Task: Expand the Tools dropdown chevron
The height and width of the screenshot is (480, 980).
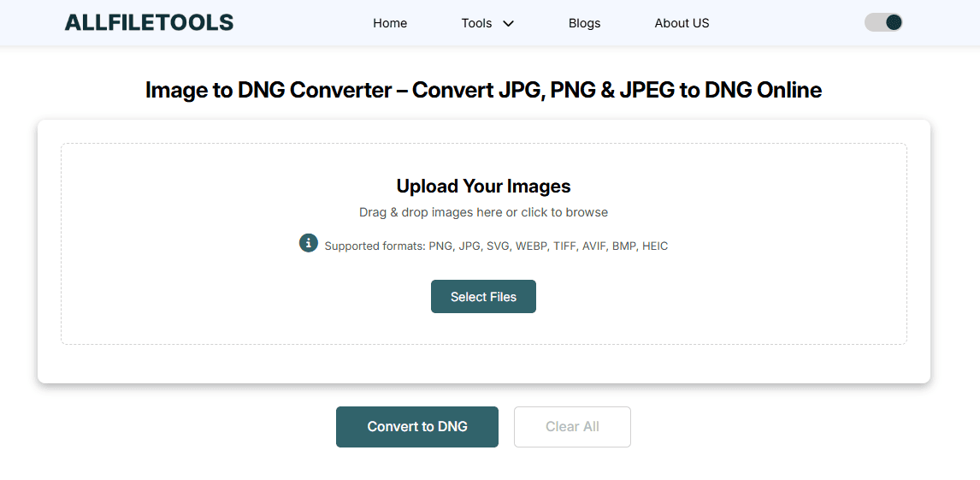Action: (508, 24)
